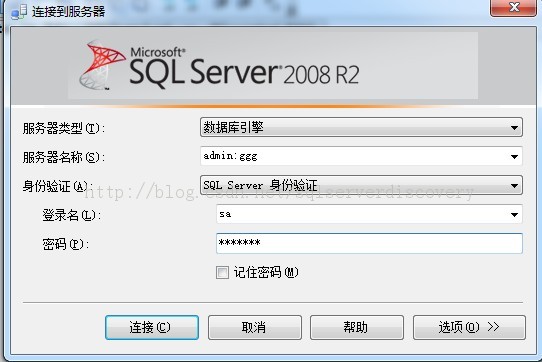The height and width of the screenshot is (362, 542).
Task: Close the 连接到服务器 dialog window
Action: (x=514, y=7)
